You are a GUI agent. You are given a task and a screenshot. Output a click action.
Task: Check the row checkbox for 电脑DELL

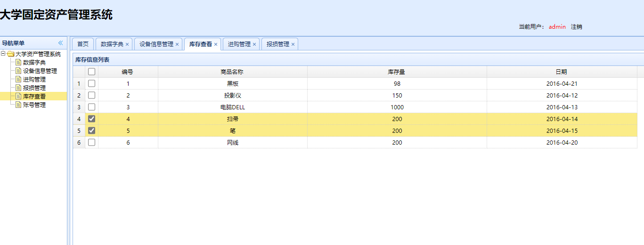point(91,107)
